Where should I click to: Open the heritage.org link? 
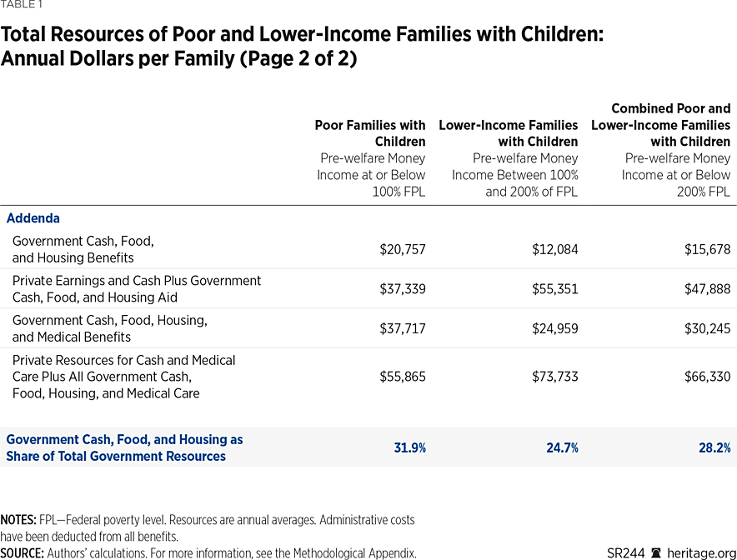coord(699,552)
